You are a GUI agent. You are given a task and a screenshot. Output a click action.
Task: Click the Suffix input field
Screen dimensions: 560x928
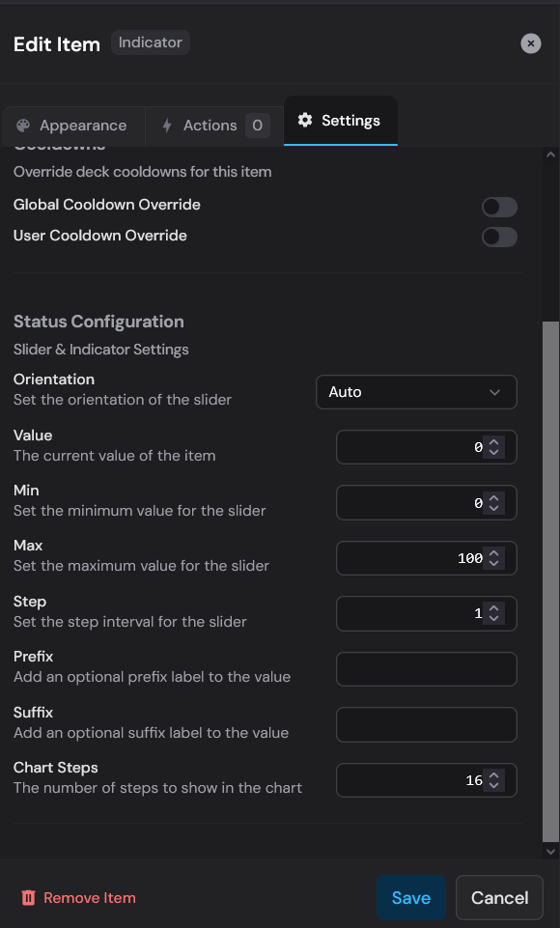coord(426,724)
